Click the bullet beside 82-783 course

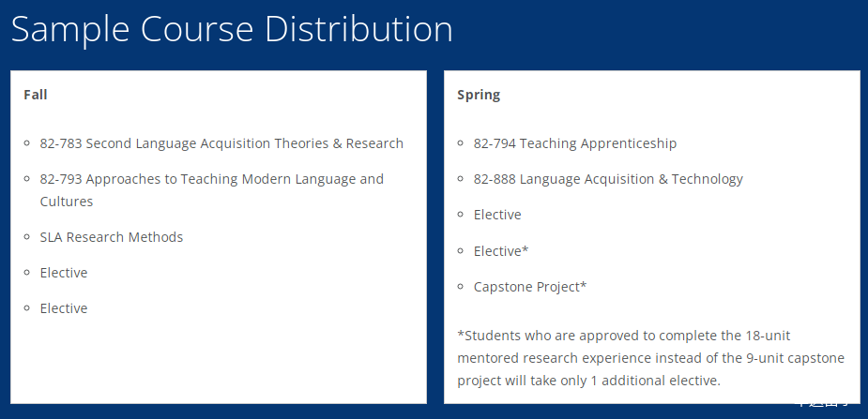click(26, 143)
